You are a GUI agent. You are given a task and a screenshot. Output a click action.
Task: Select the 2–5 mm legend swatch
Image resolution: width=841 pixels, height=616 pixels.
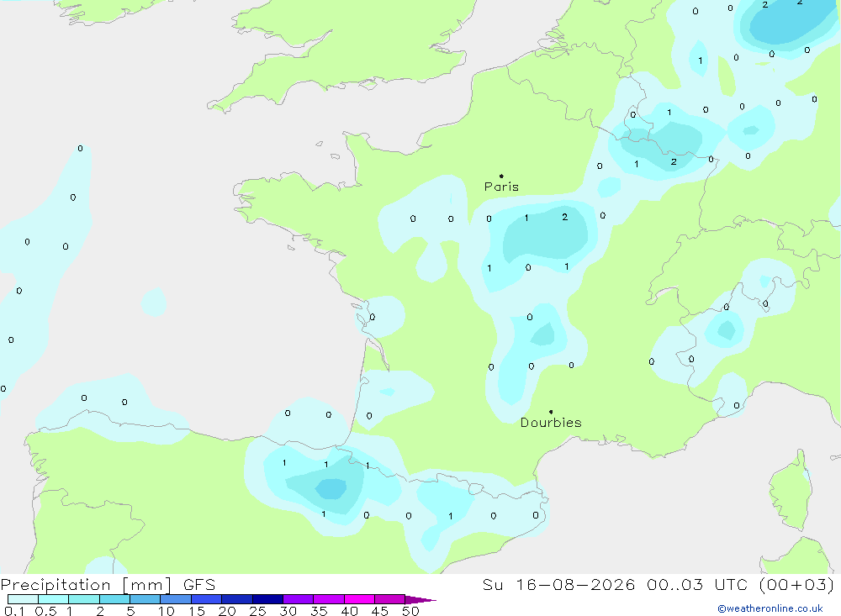click(x=114, y=599)
